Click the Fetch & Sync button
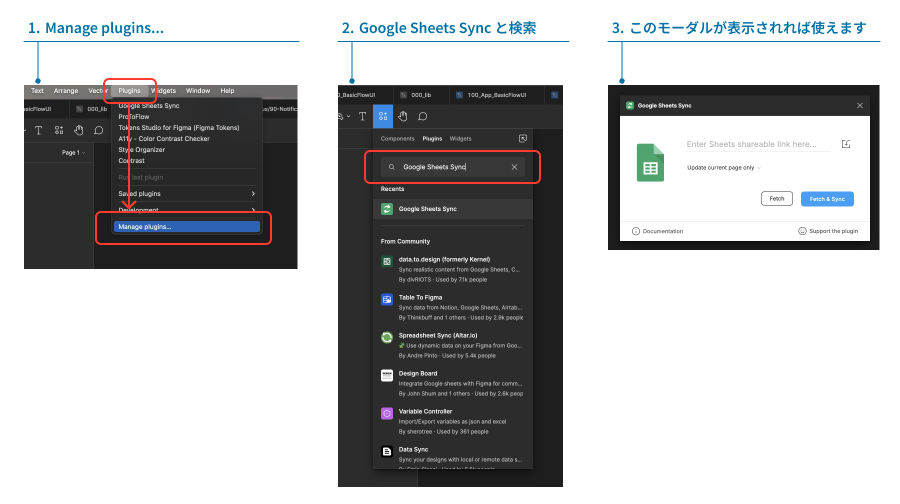Screen dimensions: 900x504 [x=827, y=199]
